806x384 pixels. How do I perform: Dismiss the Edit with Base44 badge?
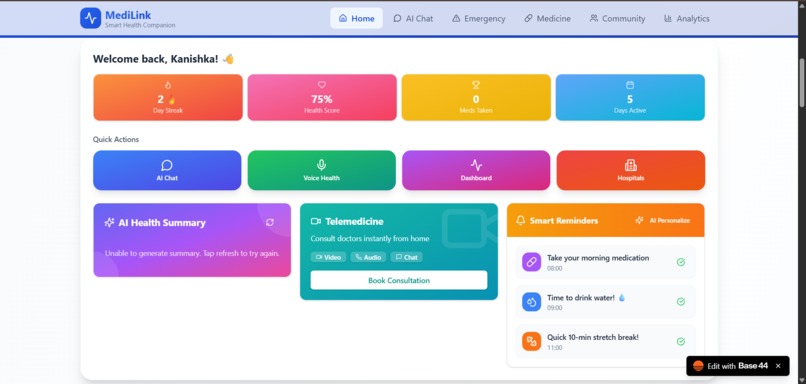point(778,366)
